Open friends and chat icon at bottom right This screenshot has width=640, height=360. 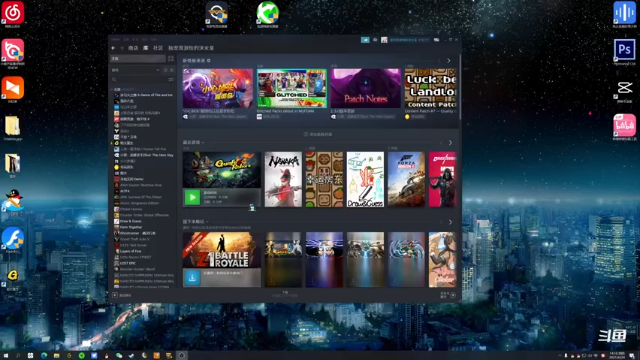pos(453,295)
